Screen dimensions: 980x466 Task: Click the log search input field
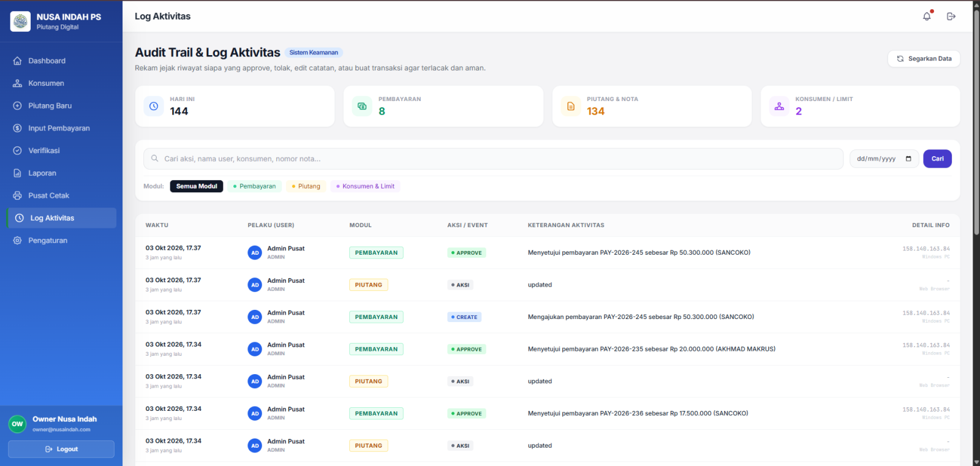click(x=493, y=159)
